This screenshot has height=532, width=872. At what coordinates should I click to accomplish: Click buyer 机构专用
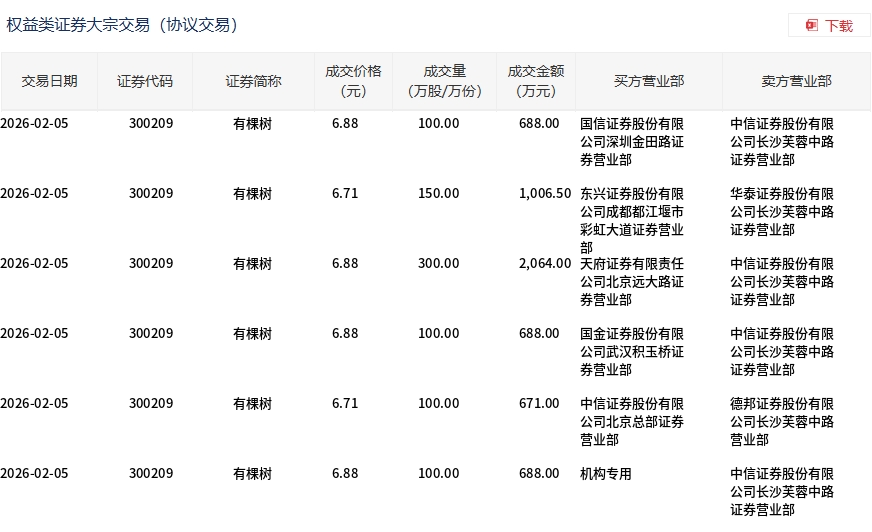click(x=606, y=474)
